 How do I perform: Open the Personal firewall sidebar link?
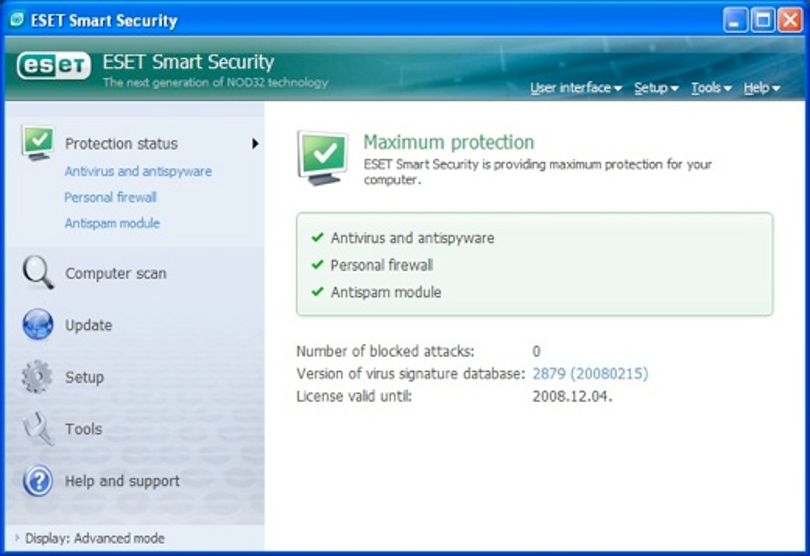[x=111, y=197]
